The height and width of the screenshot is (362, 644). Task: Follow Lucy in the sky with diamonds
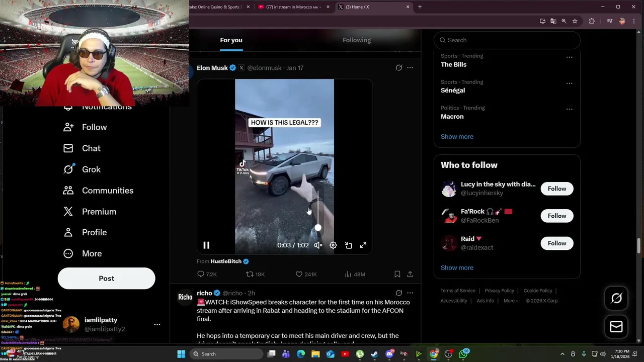click(x=557, y=189)
